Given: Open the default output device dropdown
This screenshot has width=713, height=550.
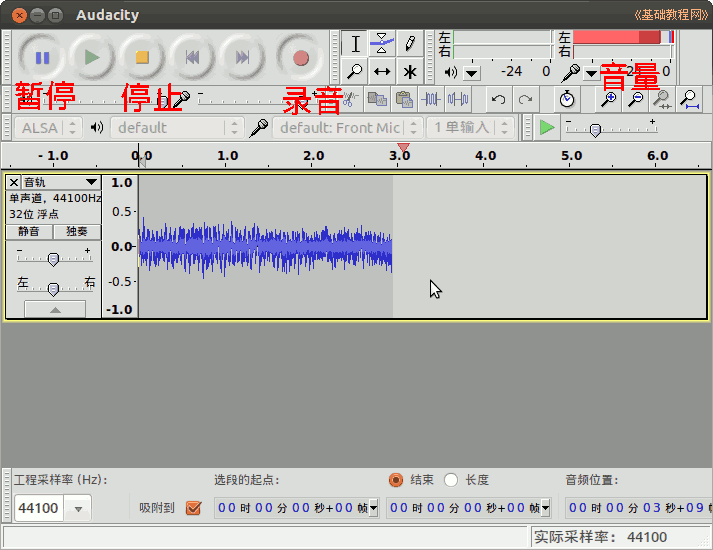Looking at the screenshot, I should click(177, 128).
